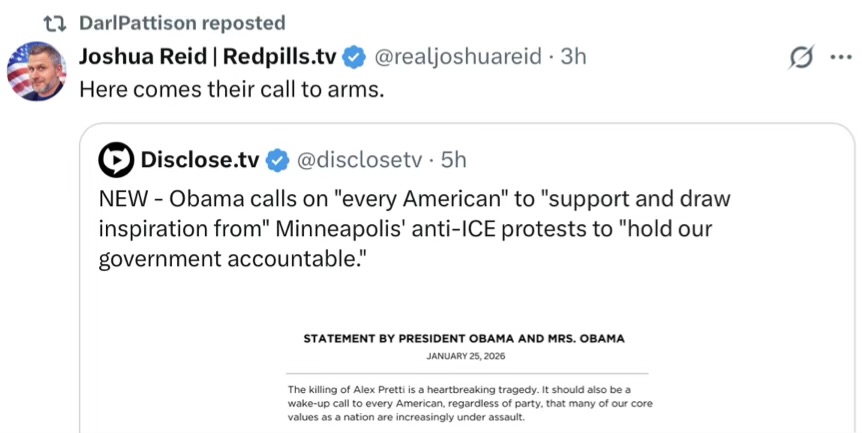Click the text "Here comes their call to arms."

click(232, 88)
